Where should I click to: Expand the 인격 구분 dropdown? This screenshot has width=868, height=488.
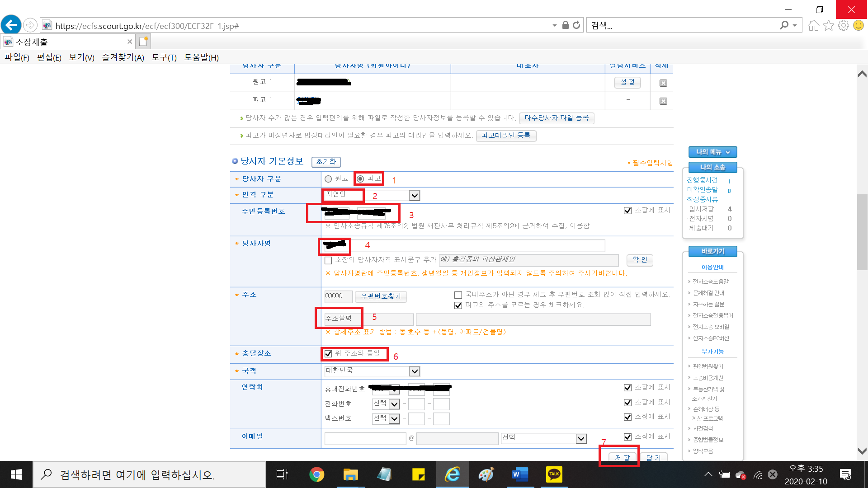point(414,195)
